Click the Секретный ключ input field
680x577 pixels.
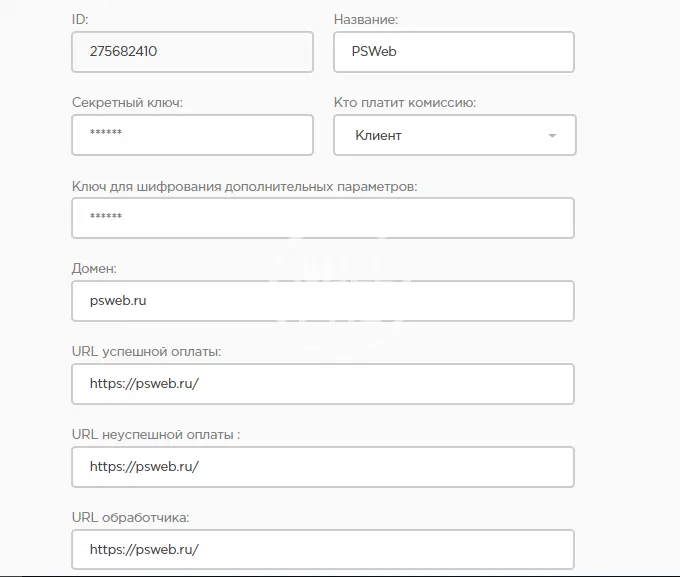[x=192, y=135]
